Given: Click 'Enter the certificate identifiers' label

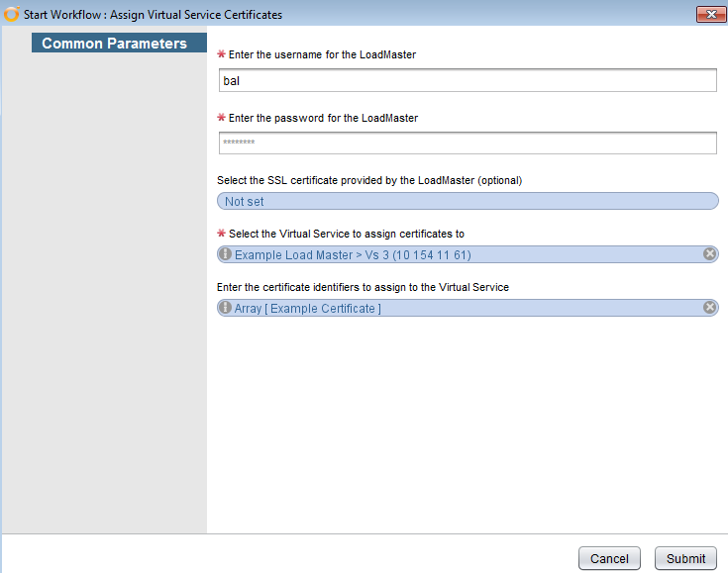Looking at the screenshot, I should pos(363,287).
